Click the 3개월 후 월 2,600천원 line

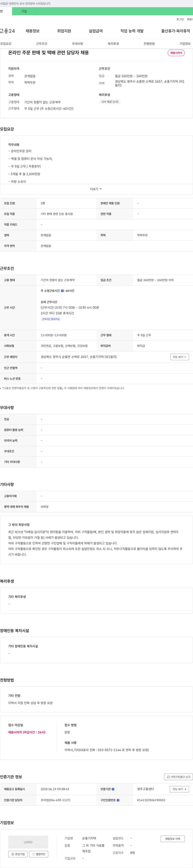pos(24,174)
